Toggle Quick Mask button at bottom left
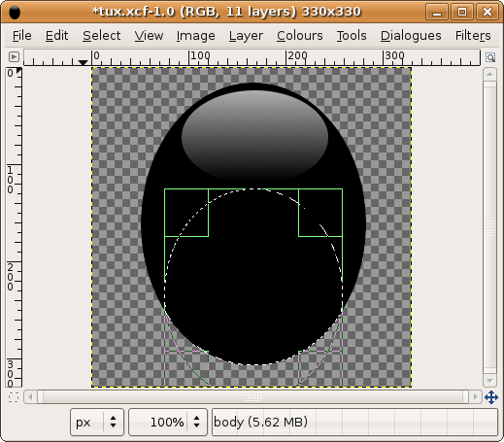504x442 pixels. coord(14,397)
